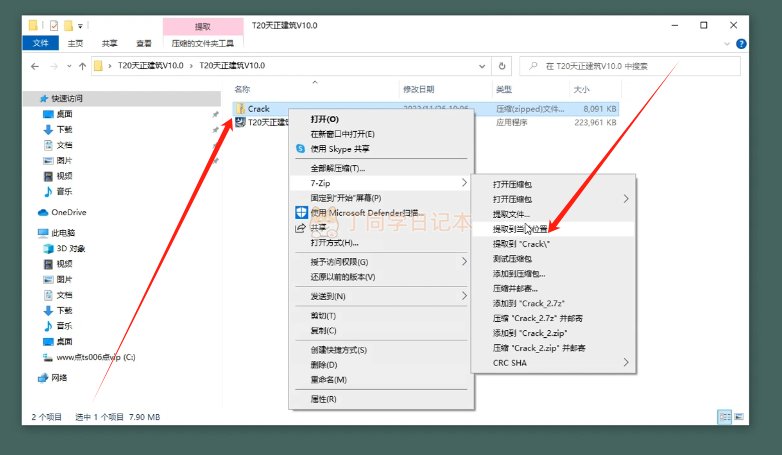Expand the CRC SHA submenu

627,362
